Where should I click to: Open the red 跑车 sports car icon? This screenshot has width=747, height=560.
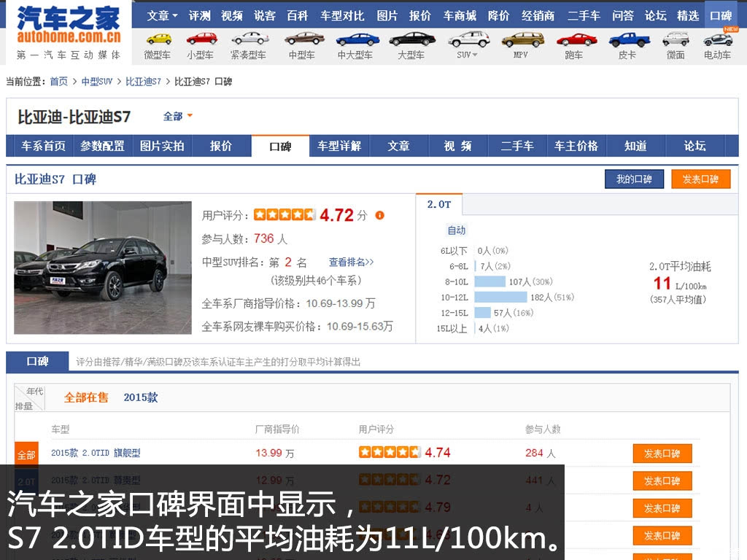576,39
